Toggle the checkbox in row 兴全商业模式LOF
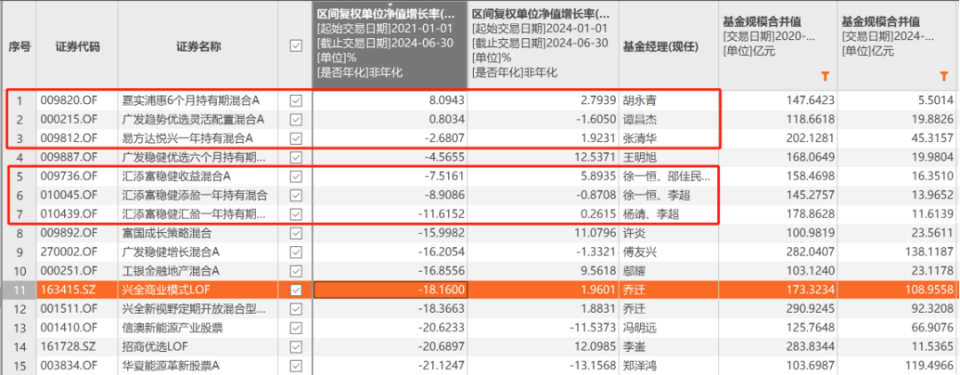 tap(296, 290)
